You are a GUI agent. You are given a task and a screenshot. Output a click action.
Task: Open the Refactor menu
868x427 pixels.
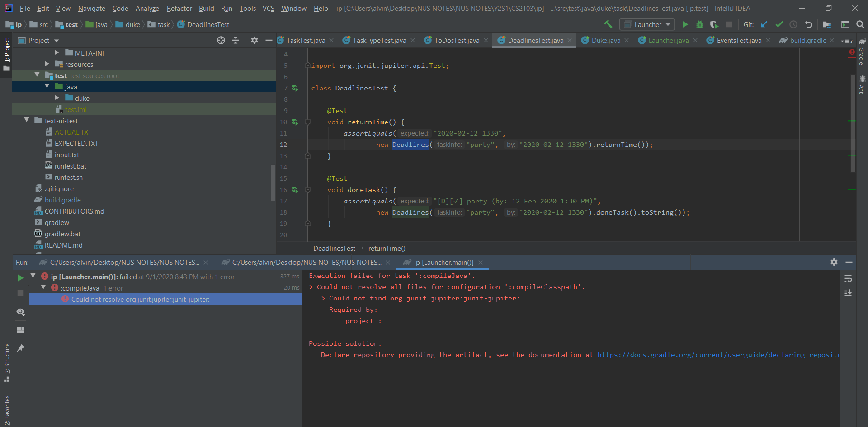[x=179, y=8]
